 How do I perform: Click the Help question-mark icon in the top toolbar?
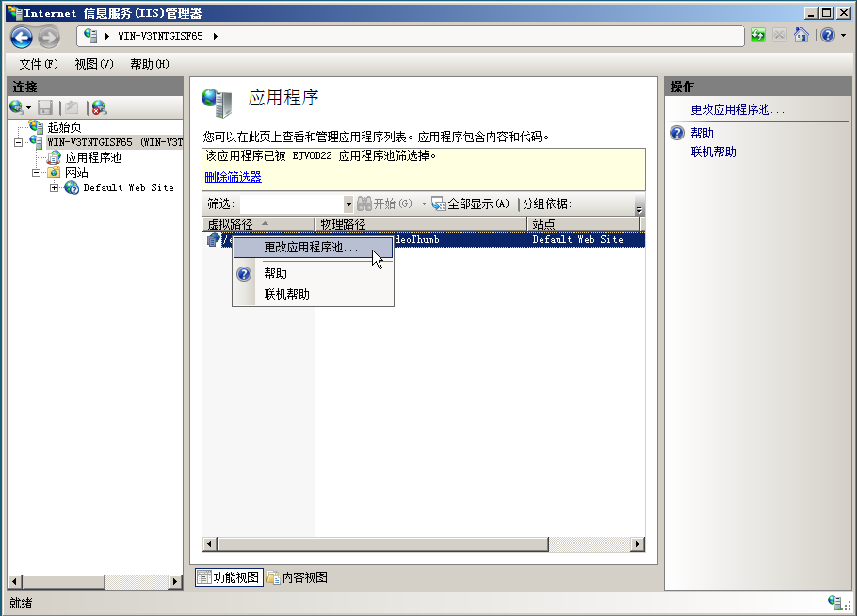828,36
